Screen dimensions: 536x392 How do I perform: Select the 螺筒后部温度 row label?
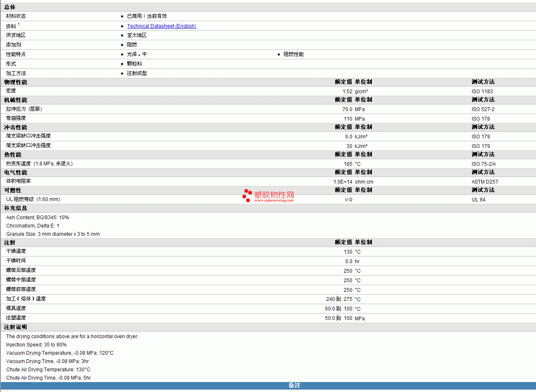[x=21, y=270]
